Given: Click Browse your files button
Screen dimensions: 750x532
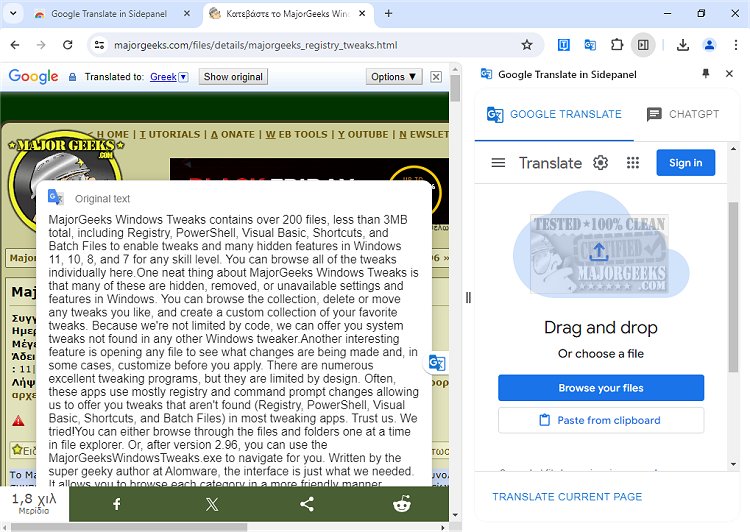Looking at the screenshot, I should [601, 388].
